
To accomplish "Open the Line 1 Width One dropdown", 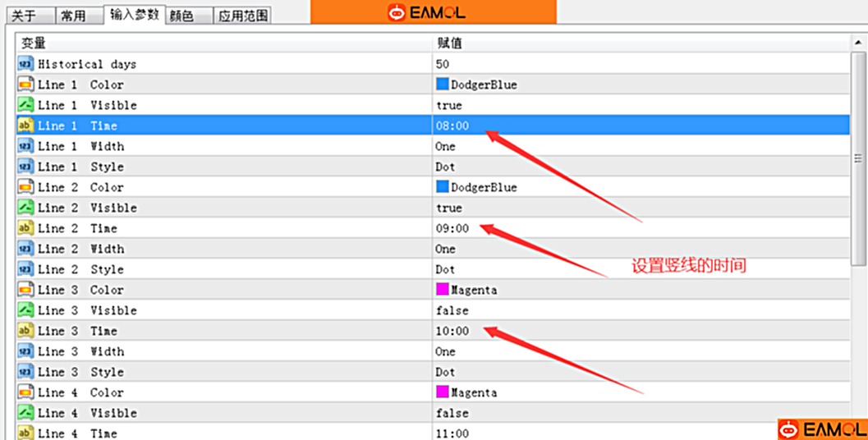I will point(446,146).
